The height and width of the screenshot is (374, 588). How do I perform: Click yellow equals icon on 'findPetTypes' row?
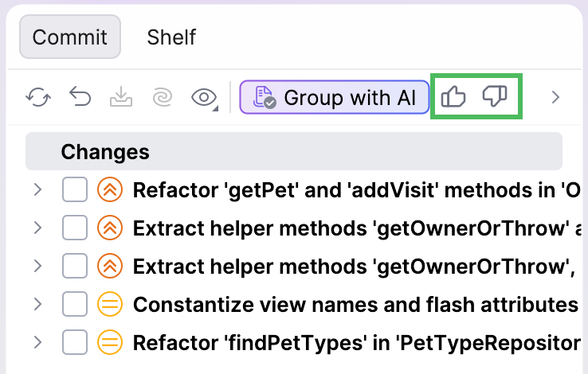109,343
